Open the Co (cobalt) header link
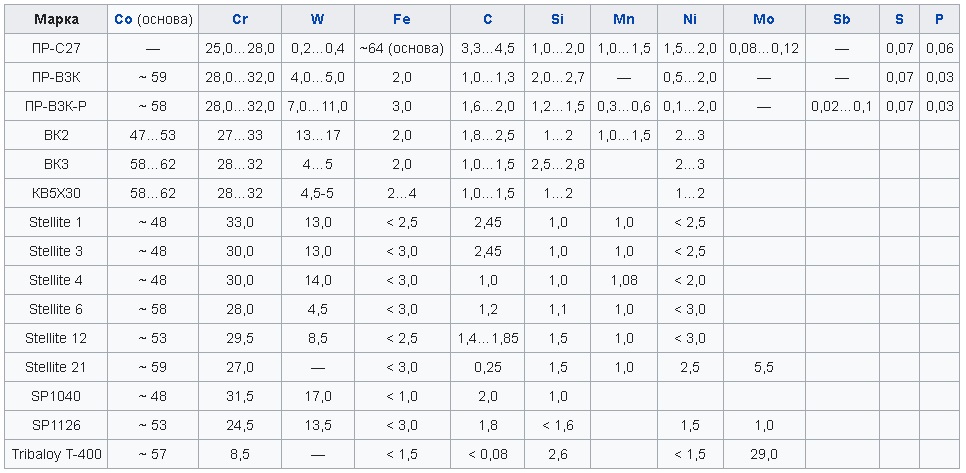This screenshot has width=966, height=473. click(x=124, y=20)
